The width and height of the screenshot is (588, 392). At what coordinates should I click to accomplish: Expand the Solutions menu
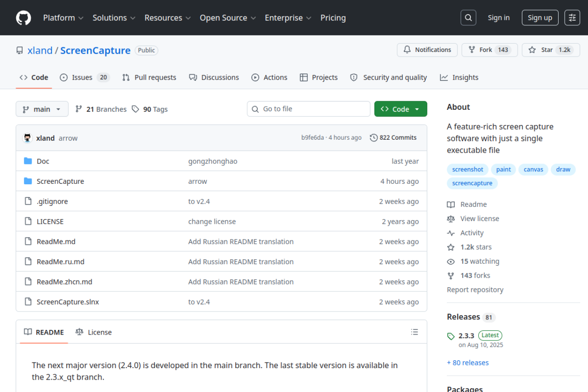114,18
